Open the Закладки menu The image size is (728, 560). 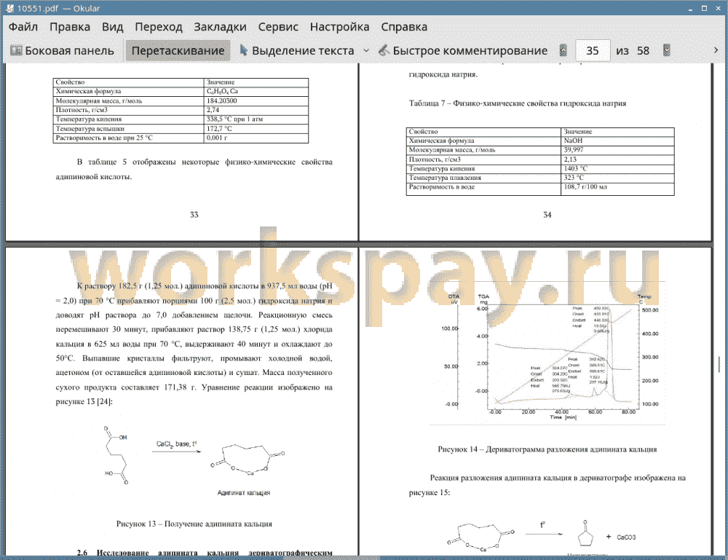(220, 27)
